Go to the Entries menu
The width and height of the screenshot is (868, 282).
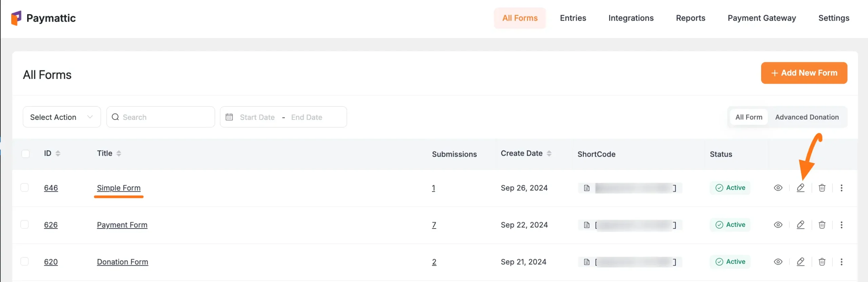[x=573, y=18]
